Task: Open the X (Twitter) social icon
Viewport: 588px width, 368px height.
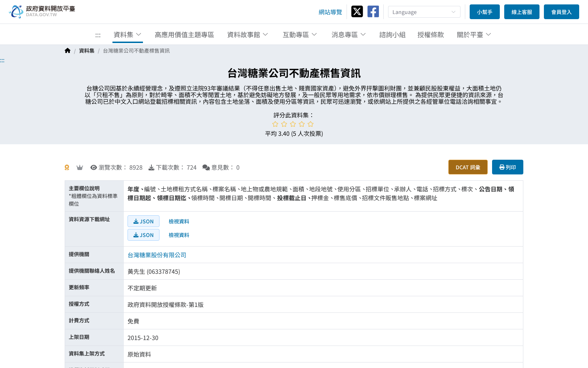Action: 357,11
